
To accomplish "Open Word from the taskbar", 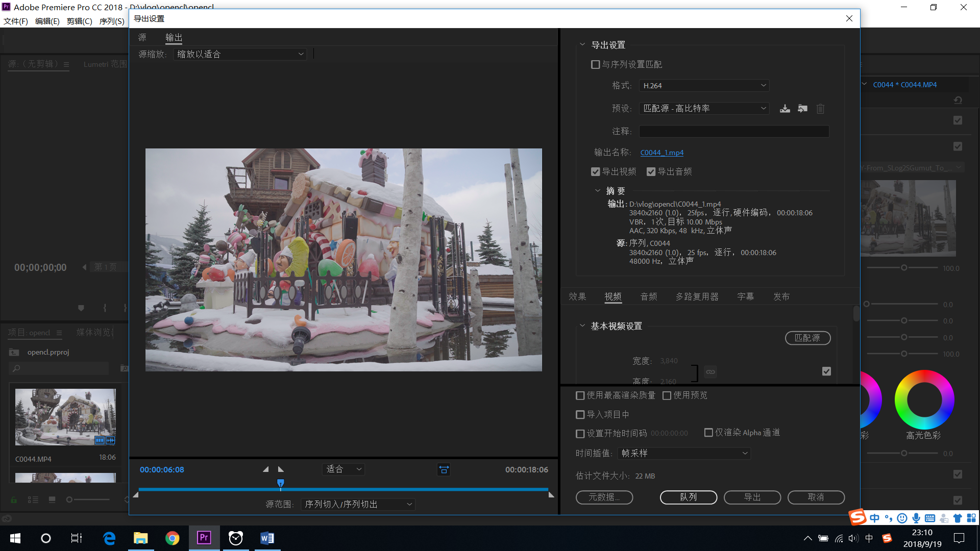I will [267, 538].
